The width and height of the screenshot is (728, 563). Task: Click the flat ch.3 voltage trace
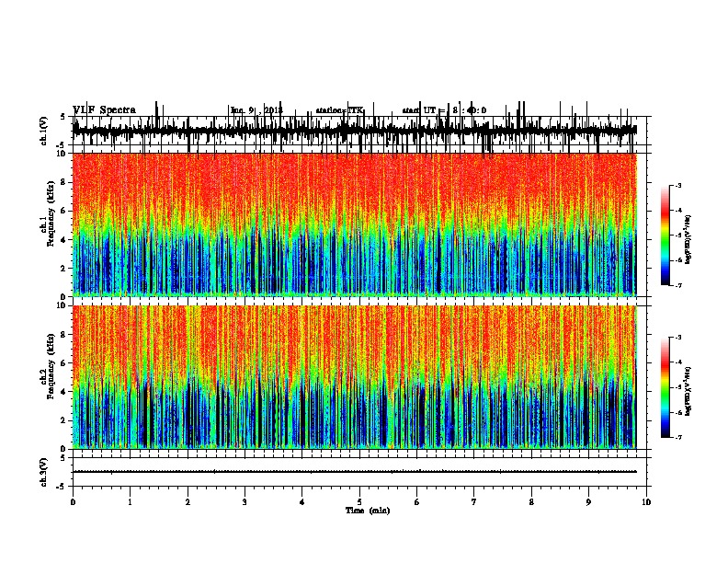point(355,472)
